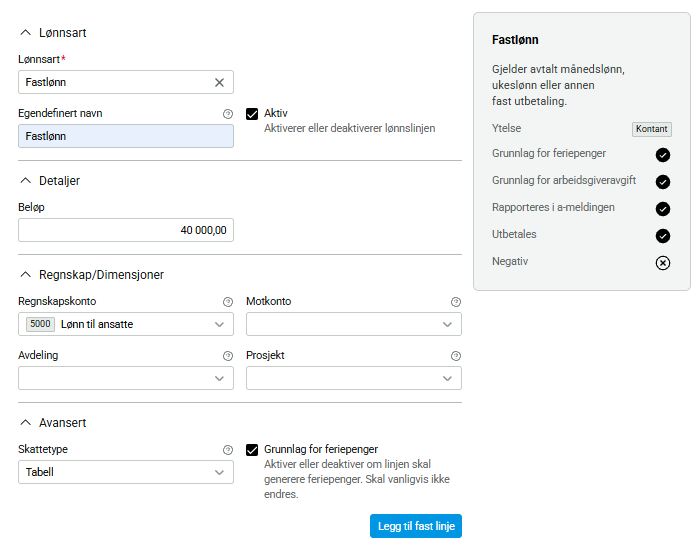
Task: Click the Egendefinert navn input field
Action: 126,136
